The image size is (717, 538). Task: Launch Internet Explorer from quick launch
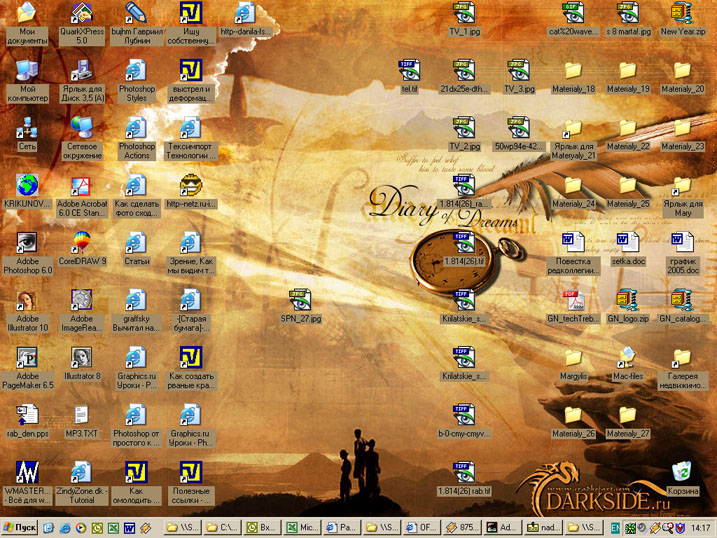pos(64,528)
